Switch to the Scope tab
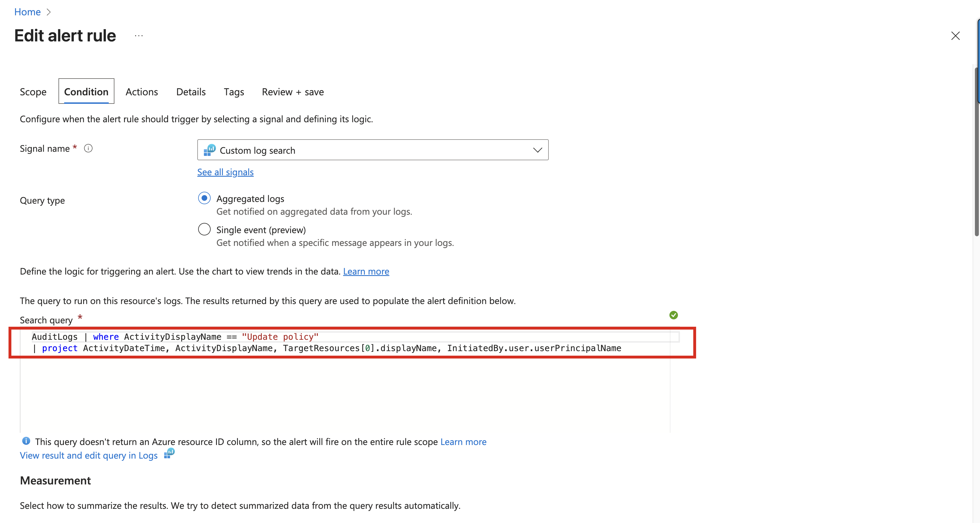 [33, 92]
